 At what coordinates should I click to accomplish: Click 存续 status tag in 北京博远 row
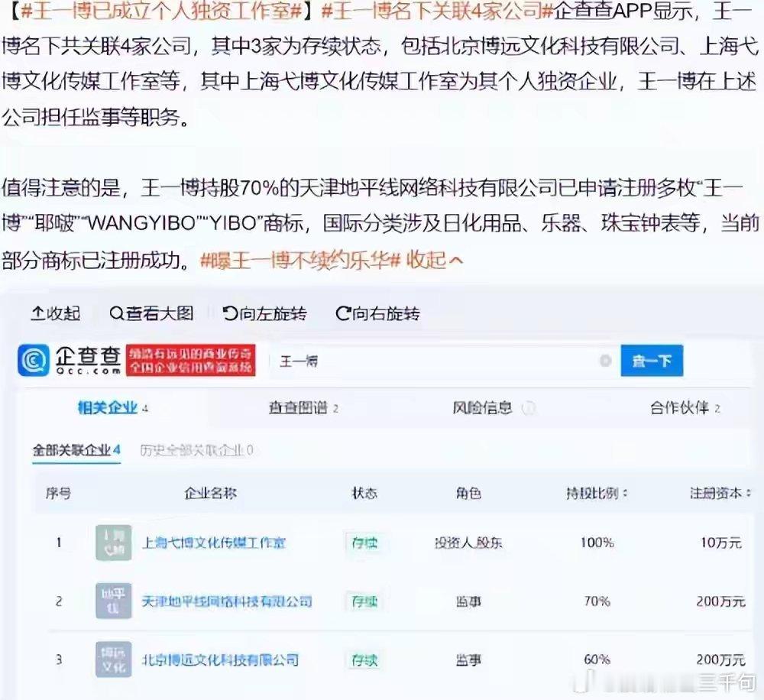click(x=364, y=659)
